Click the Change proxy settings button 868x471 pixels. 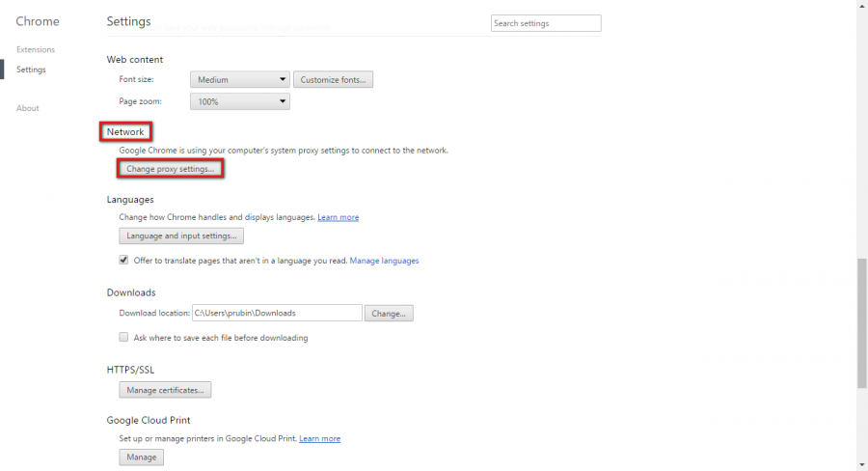171,169
